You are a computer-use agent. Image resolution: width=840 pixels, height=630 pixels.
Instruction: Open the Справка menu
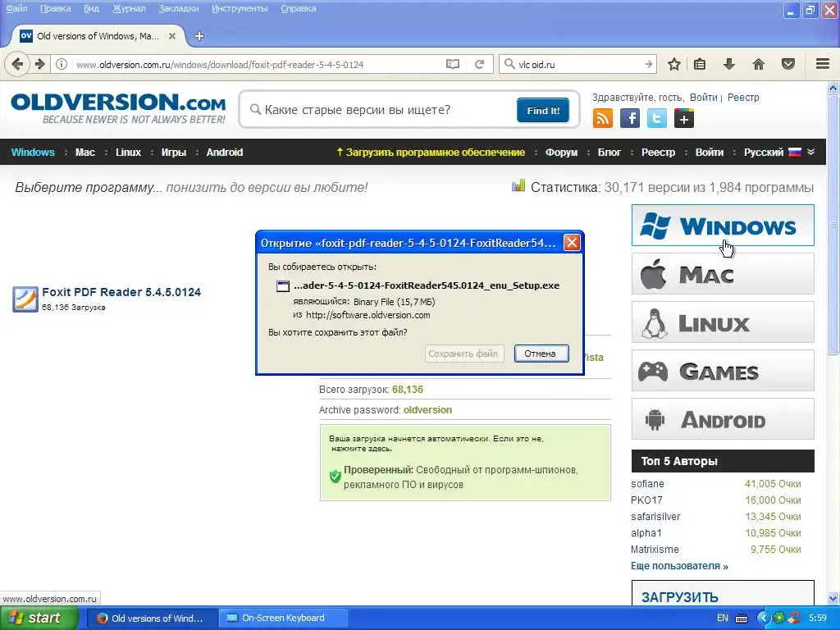click(299, 8)
